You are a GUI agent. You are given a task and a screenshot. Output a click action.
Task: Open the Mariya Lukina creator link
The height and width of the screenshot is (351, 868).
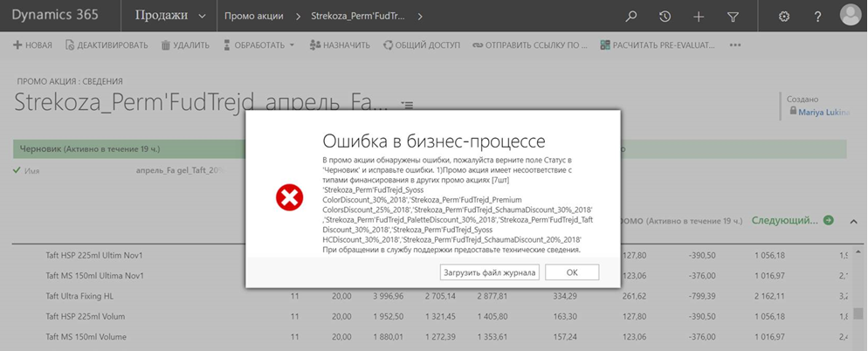click(x=823, y=112)
